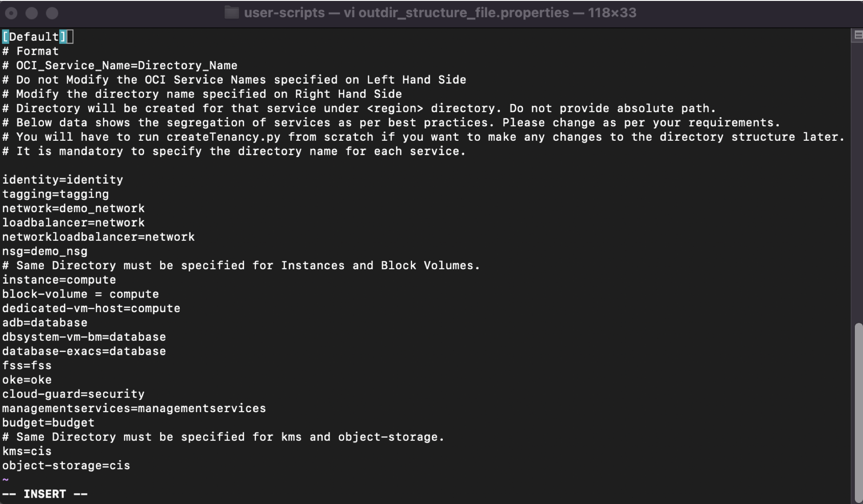Place cursor on nsg=demo_nsg entry
Image resolution: width=863 pixels, height=504 pixels.
45,252
